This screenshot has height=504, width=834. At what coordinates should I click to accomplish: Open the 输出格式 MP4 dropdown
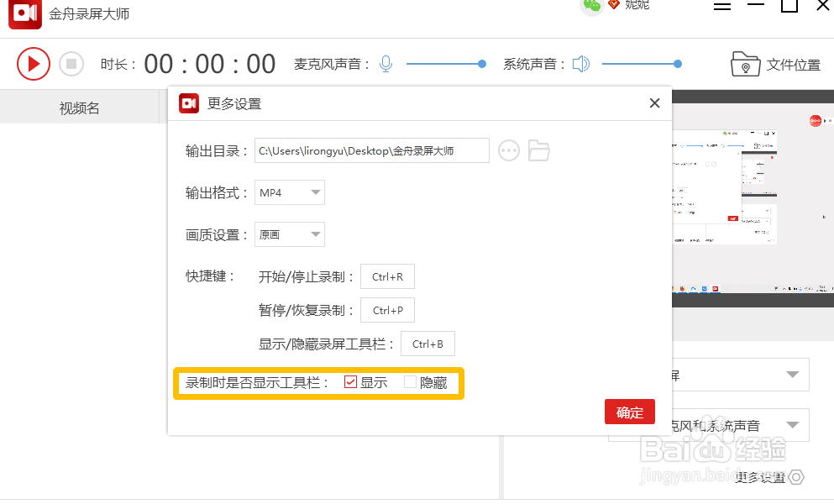tap(290, 192)
